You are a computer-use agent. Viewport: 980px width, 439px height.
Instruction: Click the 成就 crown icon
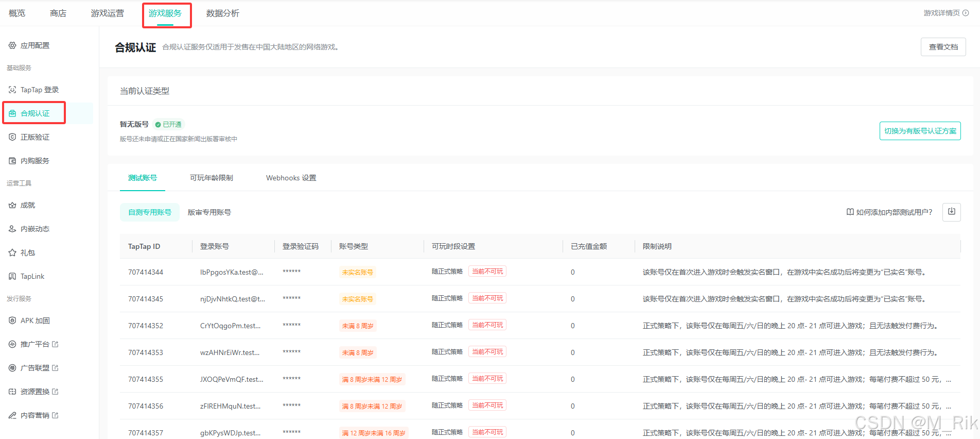coord(12,205)
